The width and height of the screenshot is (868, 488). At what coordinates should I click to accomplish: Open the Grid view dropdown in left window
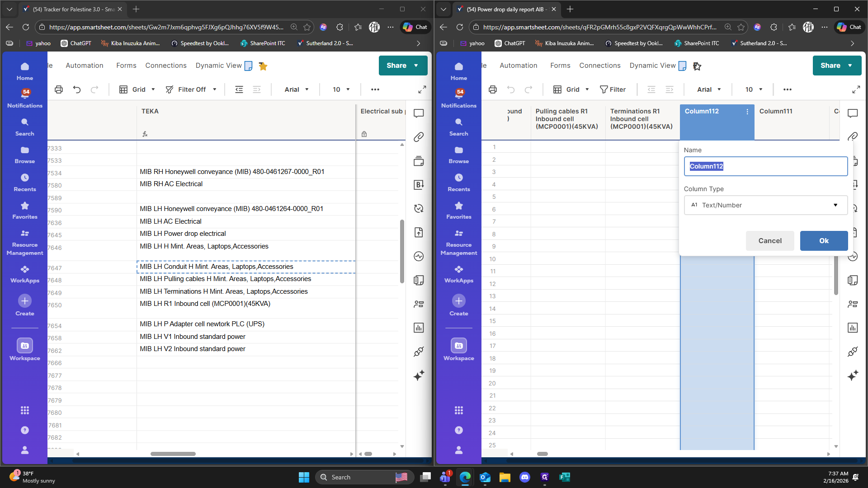[138, 89]
